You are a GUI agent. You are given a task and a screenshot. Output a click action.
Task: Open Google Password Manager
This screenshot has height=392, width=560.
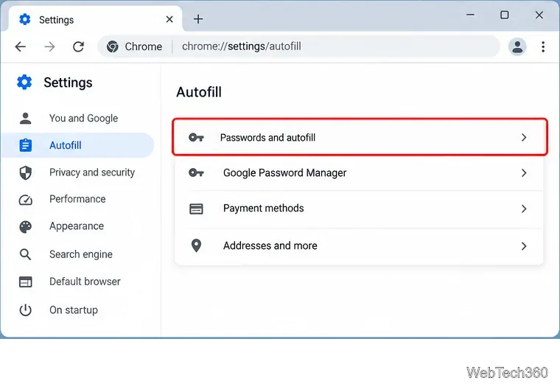point(359,173)
